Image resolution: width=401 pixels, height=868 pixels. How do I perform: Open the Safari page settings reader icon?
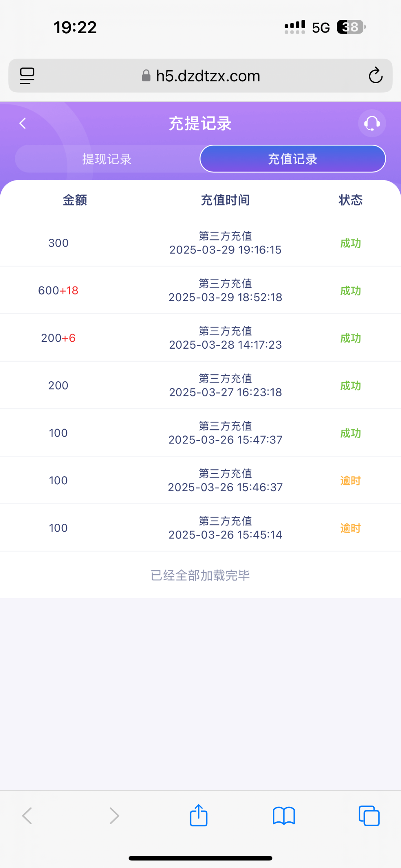[x=27, y=76]
